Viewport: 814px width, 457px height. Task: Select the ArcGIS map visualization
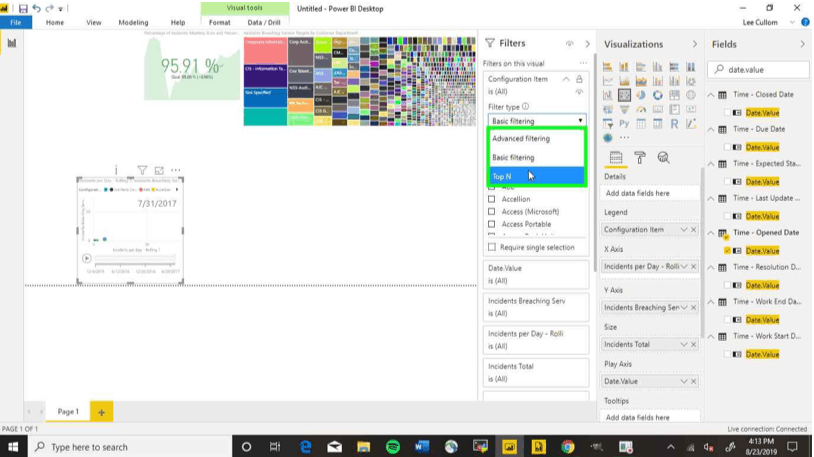(607, 138)
